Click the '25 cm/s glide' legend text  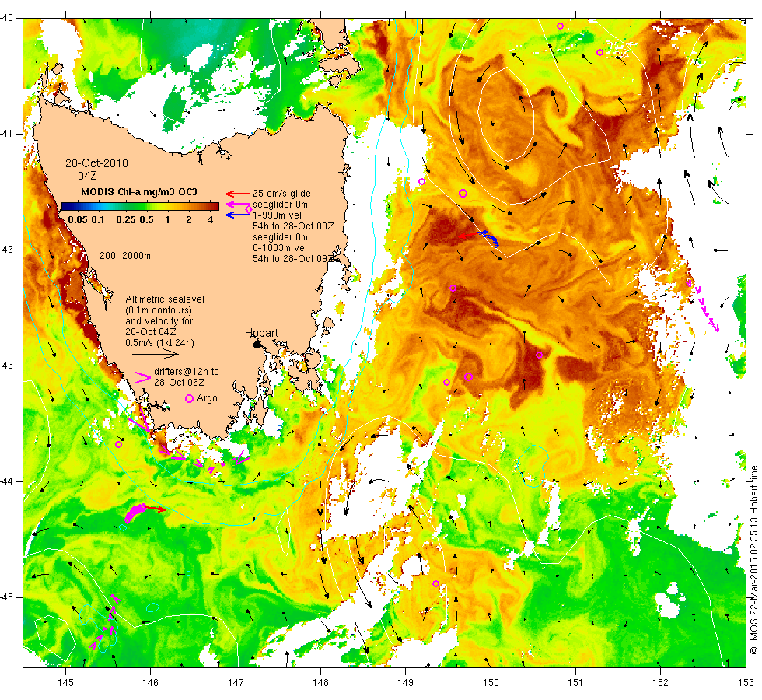(281, 194)
